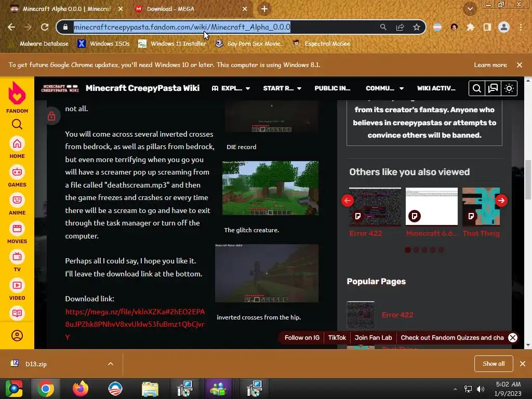Click the page lock icon
Viewport: 532px width, 399px height.
click(x=51, y=116)
